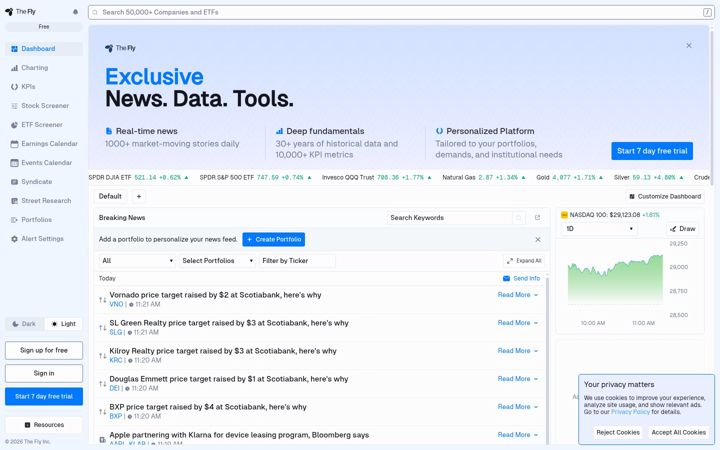Close the Exclusive promo banner
Image resolution: width=720 pixels, height=450 pixels.
click(689, 45)
